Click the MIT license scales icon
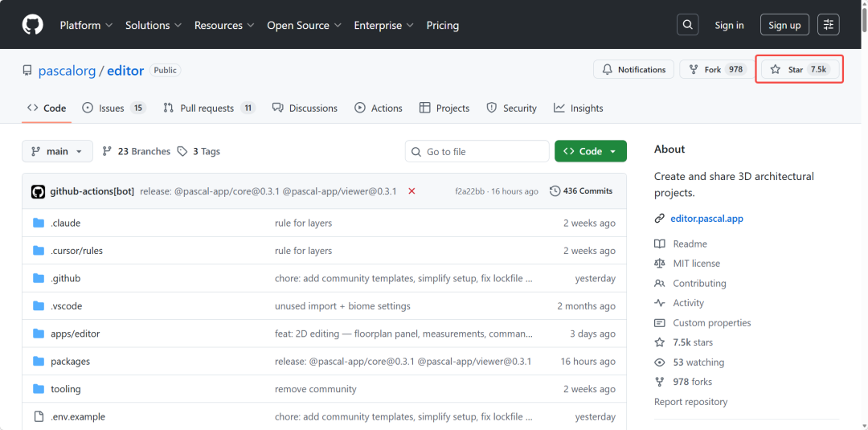868x430 pixels. tap(659, 264)
